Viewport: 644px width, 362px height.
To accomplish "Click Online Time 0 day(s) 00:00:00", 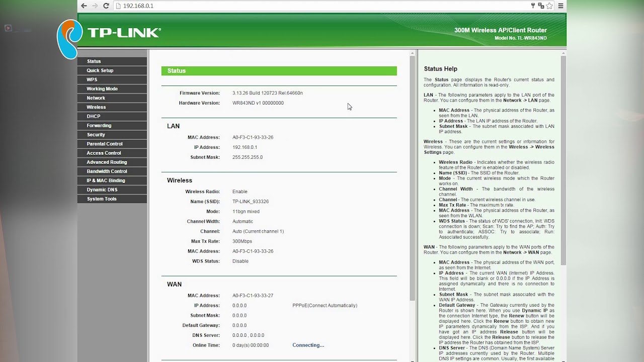I will 250,345.
